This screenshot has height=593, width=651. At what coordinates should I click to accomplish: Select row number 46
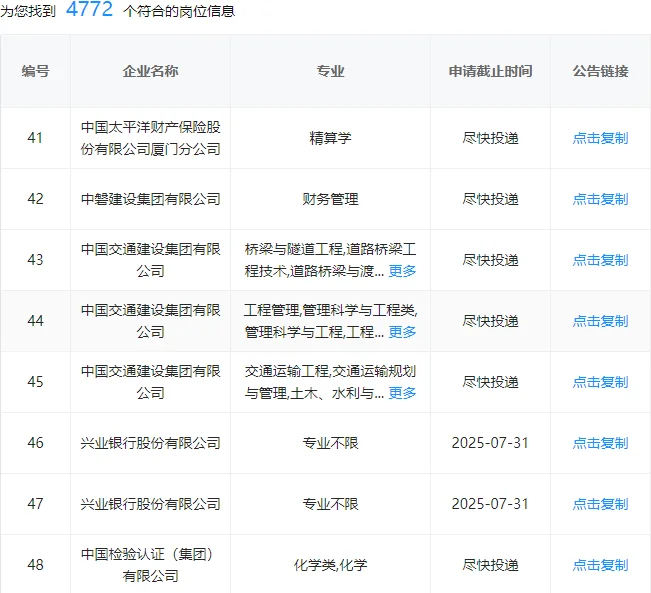pos(35,443)
